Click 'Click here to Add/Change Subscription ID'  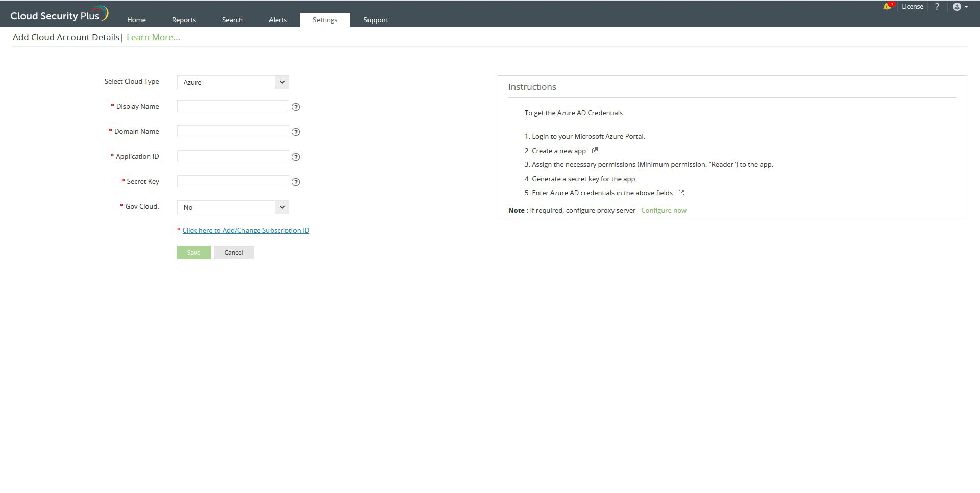pos(246,230)
